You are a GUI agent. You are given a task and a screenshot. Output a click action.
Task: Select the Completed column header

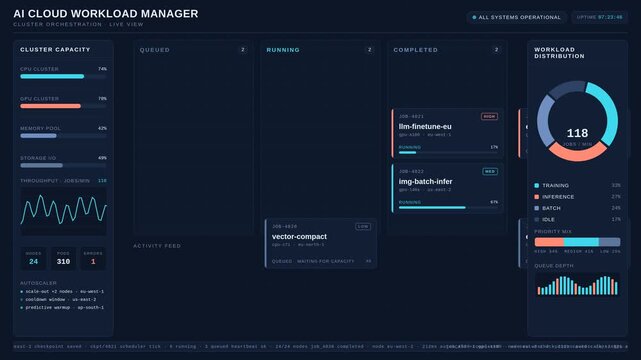pyautogui.click(x=415, y=50)
